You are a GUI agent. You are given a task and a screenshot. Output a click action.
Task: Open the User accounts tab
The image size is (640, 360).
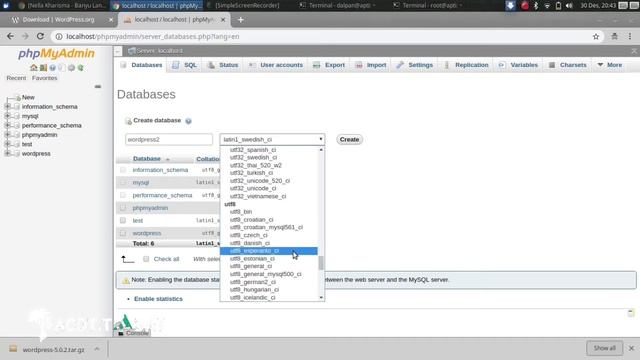(x=276, y=65)
